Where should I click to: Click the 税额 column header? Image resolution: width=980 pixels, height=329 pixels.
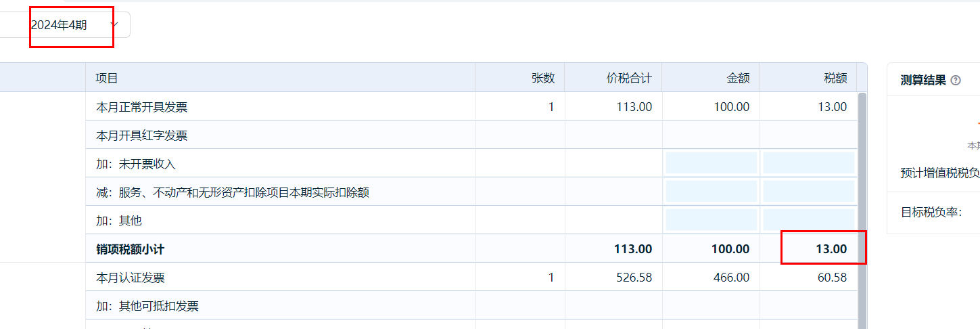[x=835, y=78]
